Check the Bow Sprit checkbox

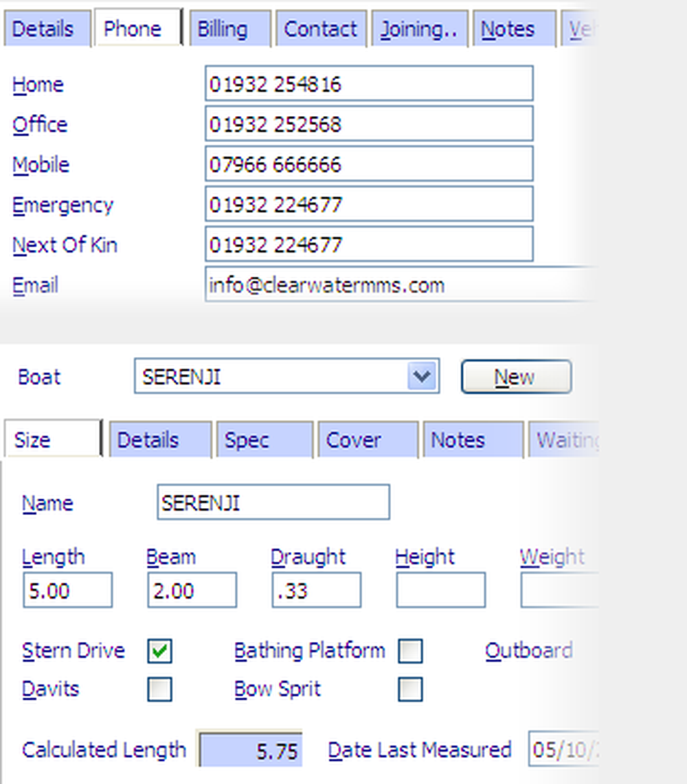point(410,689)
